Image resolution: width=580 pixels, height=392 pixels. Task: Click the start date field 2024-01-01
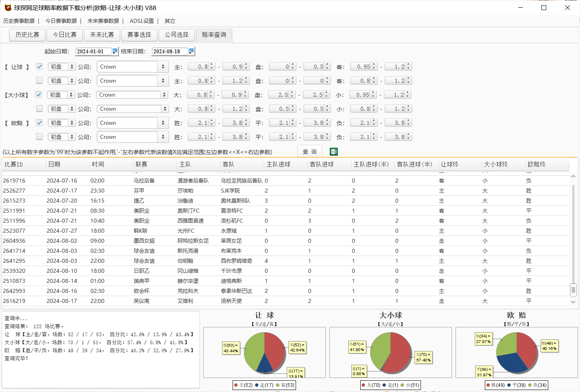point(93,51)
